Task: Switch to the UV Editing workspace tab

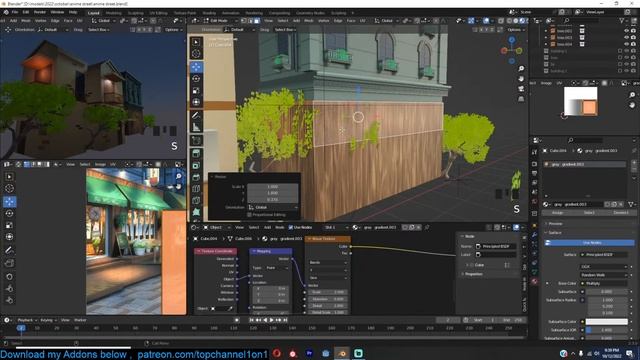Action: point(158,13)
